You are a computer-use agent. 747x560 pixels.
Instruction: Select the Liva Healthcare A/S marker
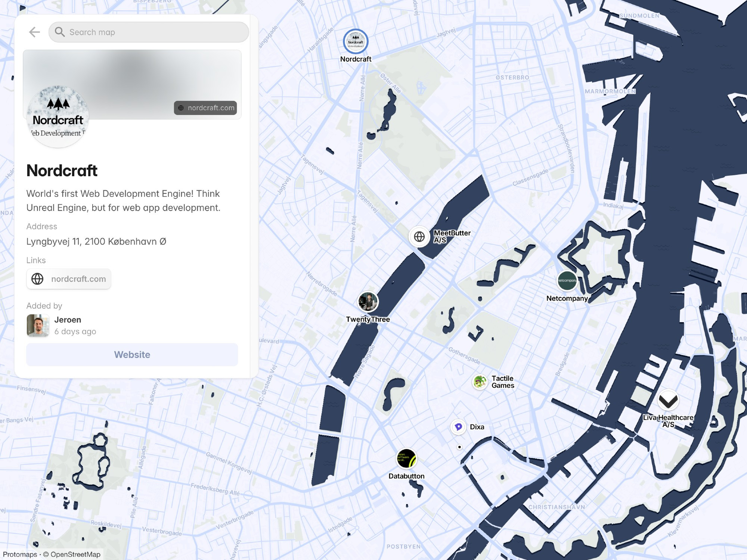tap(668, 400)
